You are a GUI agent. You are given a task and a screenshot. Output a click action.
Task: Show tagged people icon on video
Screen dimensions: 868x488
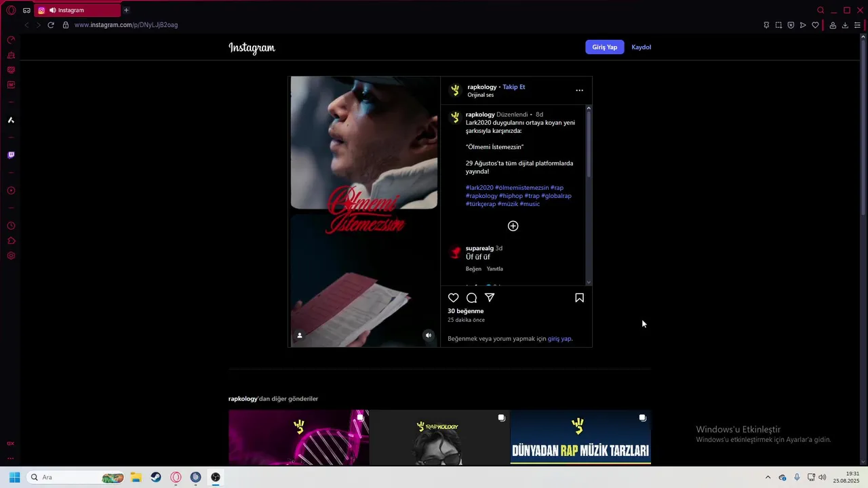click(x=300, y=335)
